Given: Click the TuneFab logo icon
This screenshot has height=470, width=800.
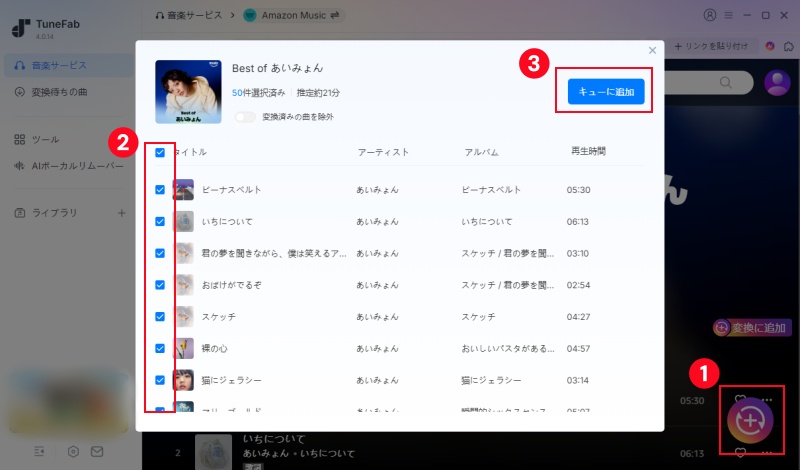Looking at the screenshot, I should 21,29.
